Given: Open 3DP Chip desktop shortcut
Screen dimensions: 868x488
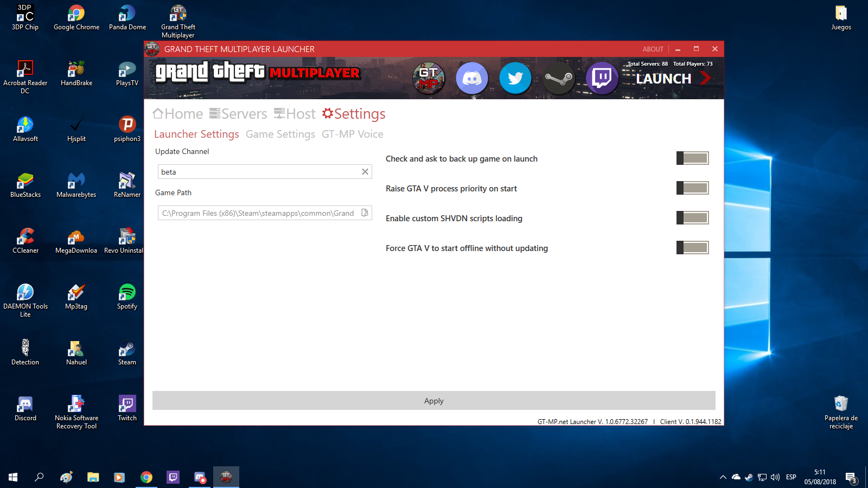Looking at the screenshot, I should 25,18.
